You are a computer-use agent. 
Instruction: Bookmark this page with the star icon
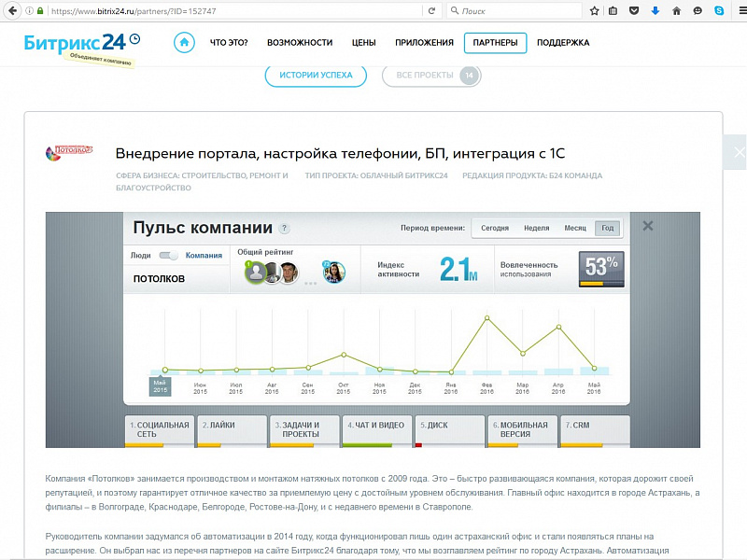594,10
